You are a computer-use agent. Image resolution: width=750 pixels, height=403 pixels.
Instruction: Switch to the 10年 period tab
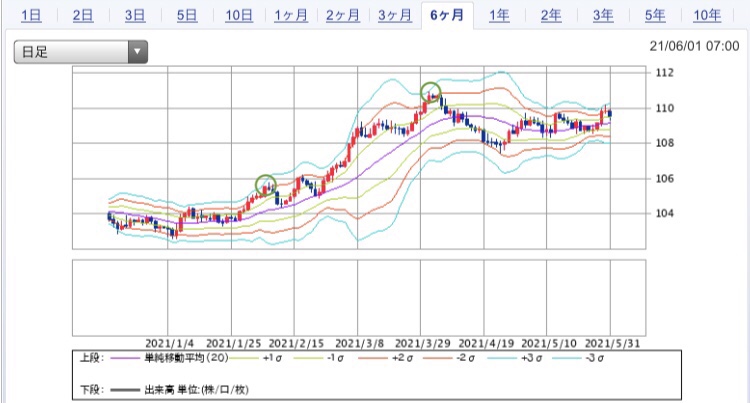(x=707, y=15)
